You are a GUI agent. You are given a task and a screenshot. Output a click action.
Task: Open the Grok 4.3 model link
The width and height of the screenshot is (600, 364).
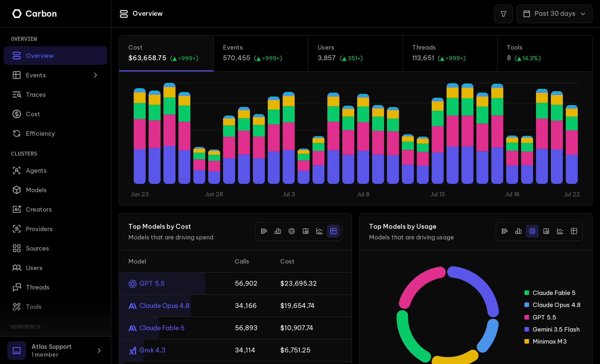tap(153, 350)
